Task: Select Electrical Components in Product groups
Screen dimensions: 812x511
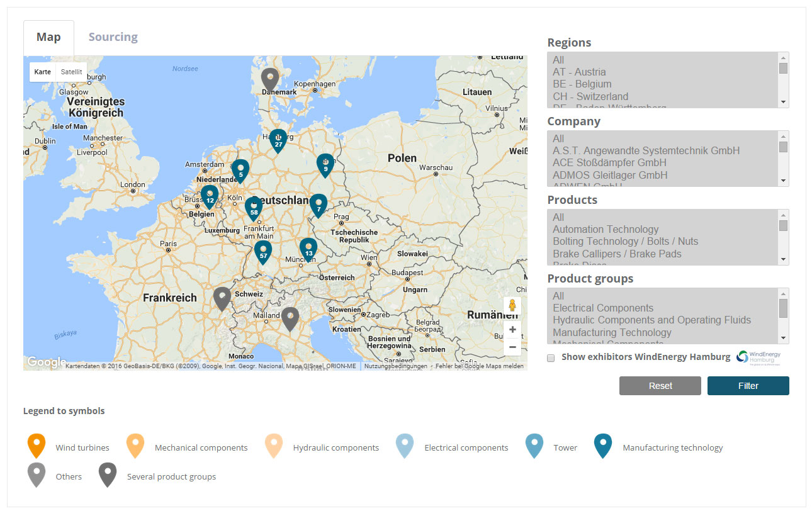Action: pyautogui.click(x=663, y=308)
